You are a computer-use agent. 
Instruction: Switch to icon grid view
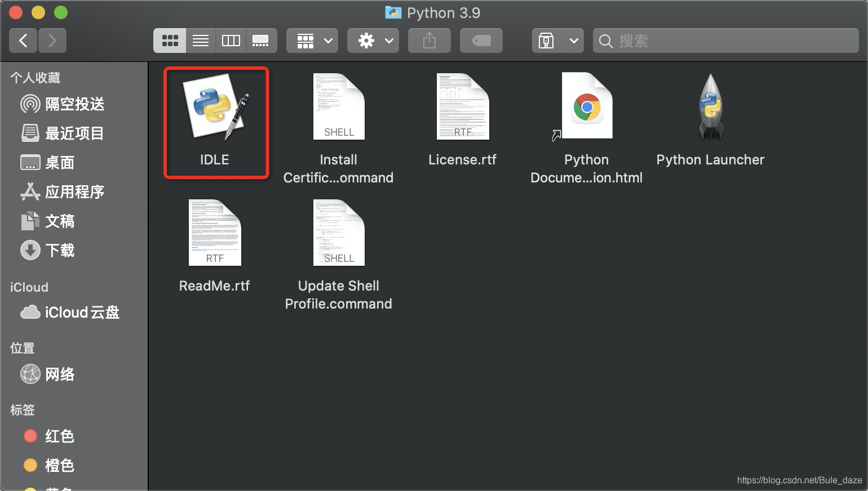coord(170,41)
